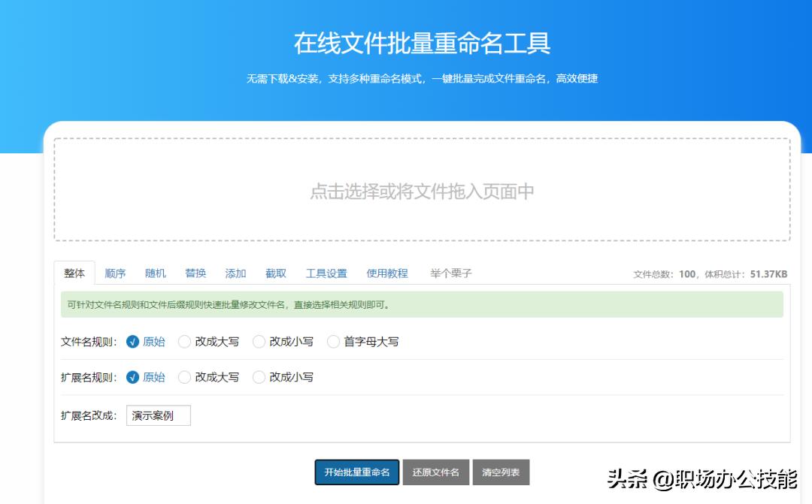打开"举个栗子"示例选项卡
Viewport: 812px width, 504px height.
click(450, 273)
